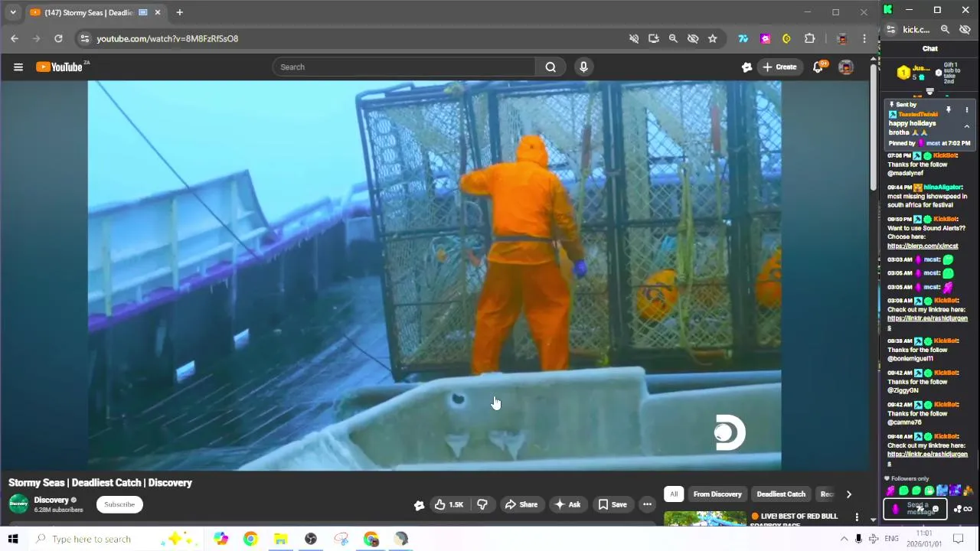980x551 pixels.
Task: Open the Chrome three-dot menu
Action: coord(864,38)
